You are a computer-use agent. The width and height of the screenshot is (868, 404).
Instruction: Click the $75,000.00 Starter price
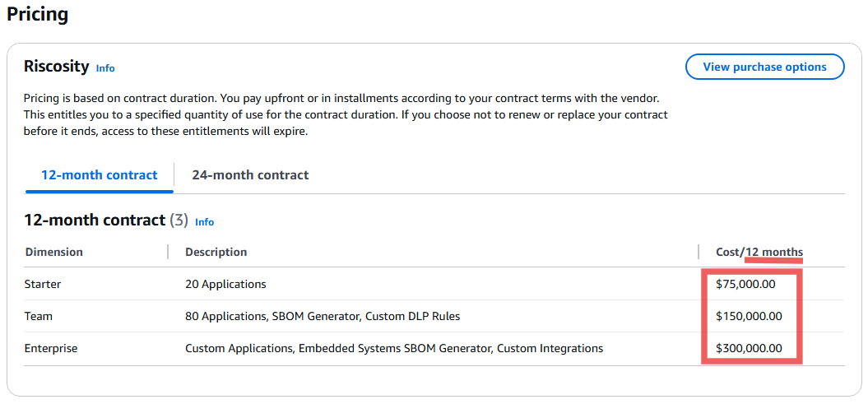pos(745,285)
